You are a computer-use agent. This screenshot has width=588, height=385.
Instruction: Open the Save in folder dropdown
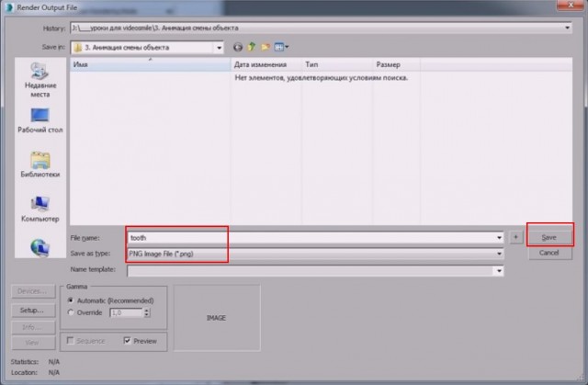click(219, 47)
